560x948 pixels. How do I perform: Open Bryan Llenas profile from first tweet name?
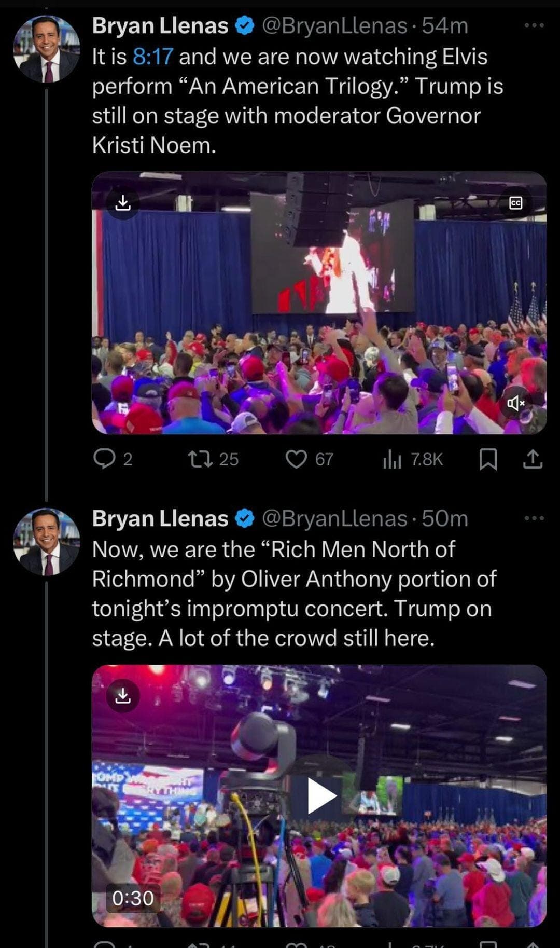[160, 25]
